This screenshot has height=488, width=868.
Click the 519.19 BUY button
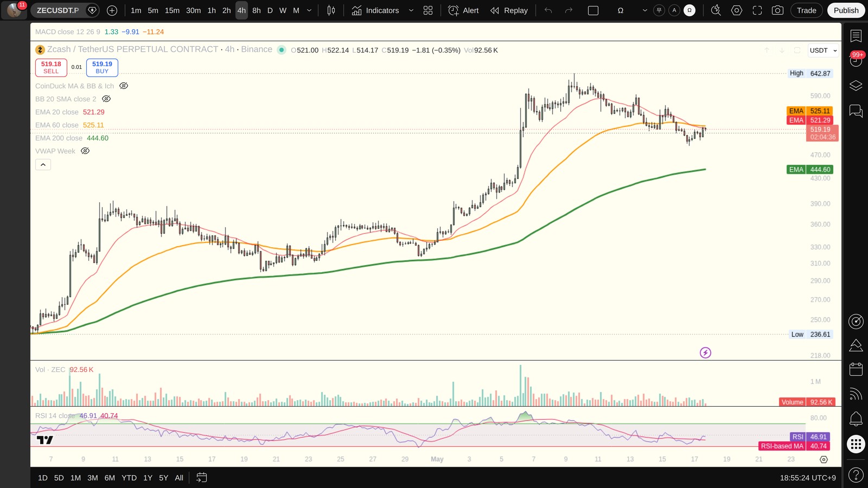[x=102, y=67]
